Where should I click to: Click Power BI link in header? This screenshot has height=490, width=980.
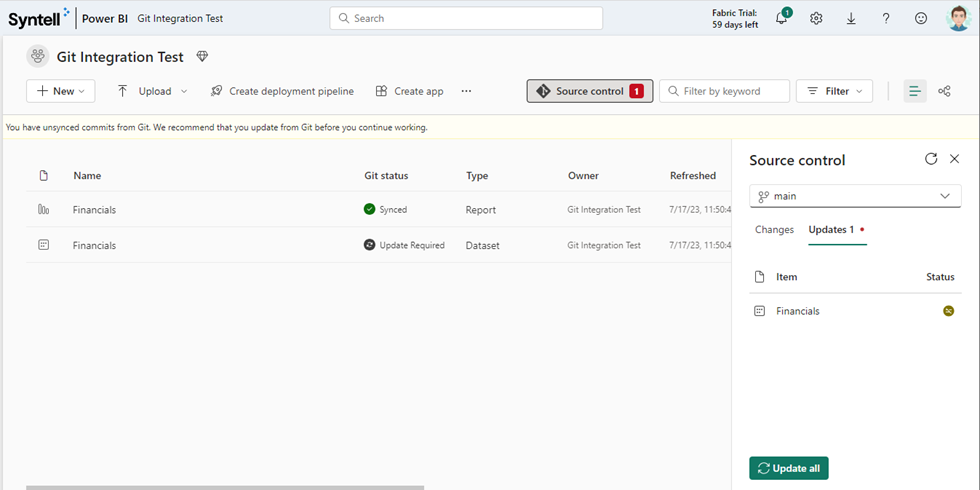105,19
